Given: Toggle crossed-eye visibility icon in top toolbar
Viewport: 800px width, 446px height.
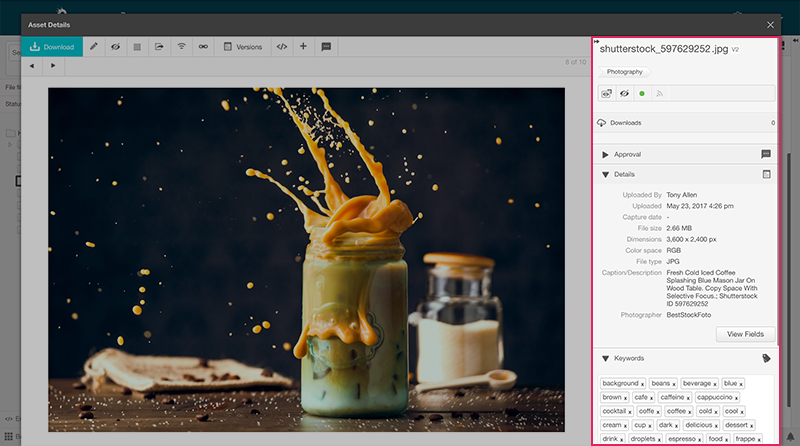Looking at the screenshot, I should [116, 46].
